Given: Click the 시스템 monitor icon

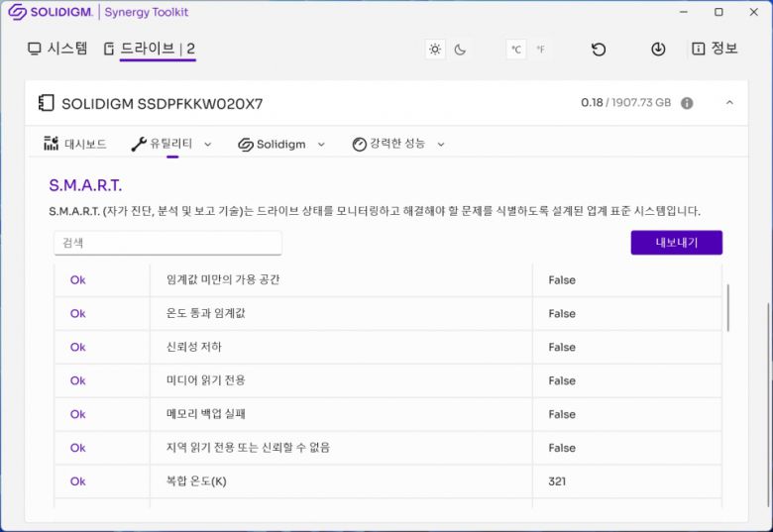Looking at the screenshot, I should [34, 49].
